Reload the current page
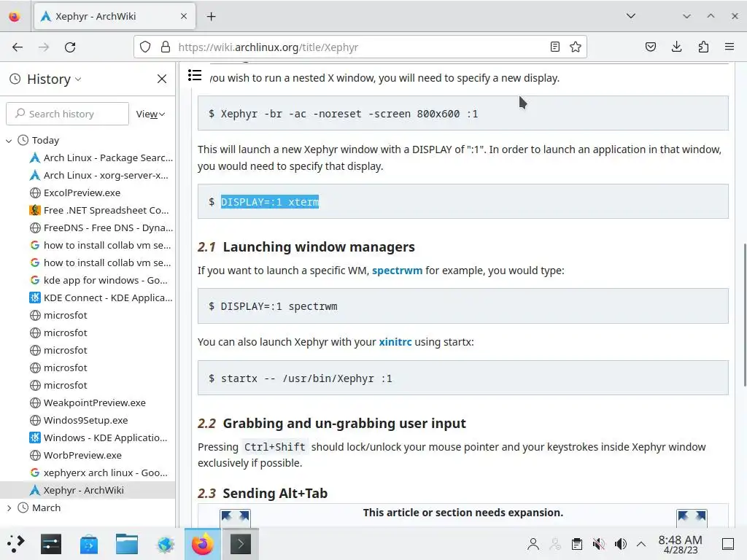The image size is (747, 560). [x=70, y=47]
